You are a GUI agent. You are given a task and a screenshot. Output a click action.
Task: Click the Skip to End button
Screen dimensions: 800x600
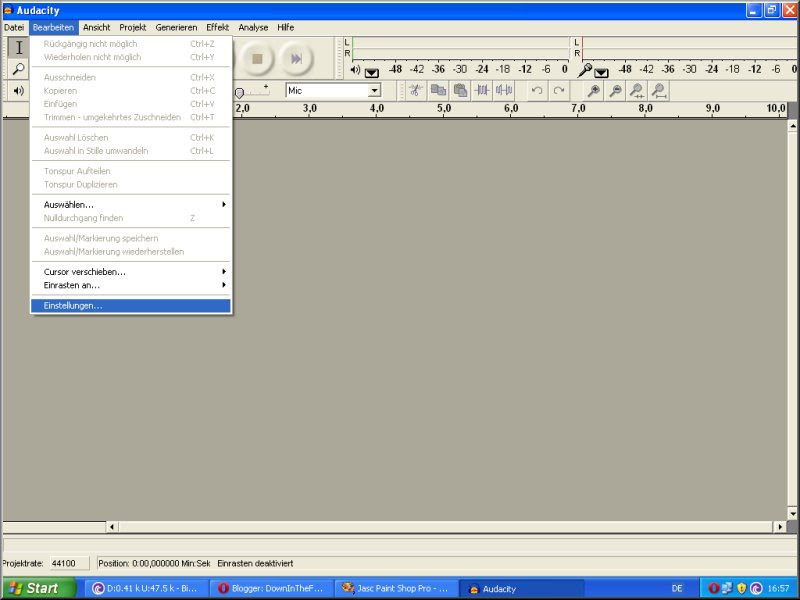pyautogui.click(x=296, y=59)
